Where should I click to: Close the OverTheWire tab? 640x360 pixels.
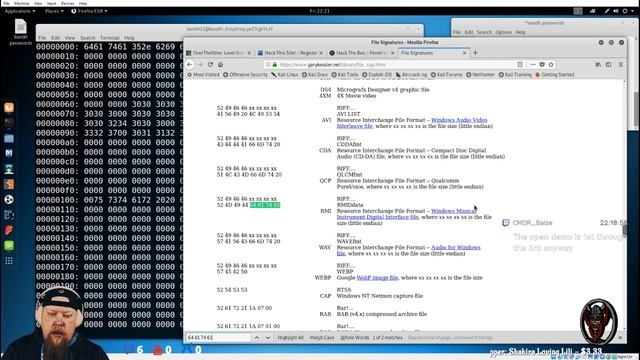tap(249, 53)
